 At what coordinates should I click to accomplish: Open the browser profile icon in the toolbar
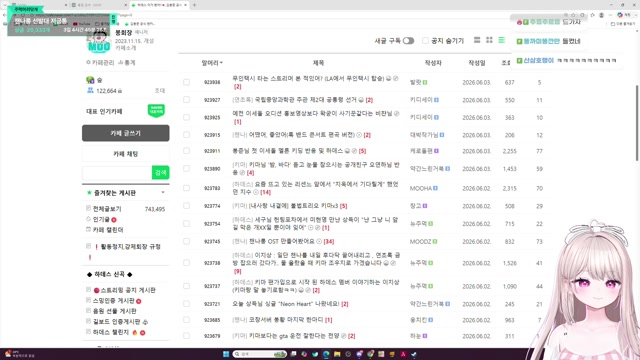click(601, 15)
